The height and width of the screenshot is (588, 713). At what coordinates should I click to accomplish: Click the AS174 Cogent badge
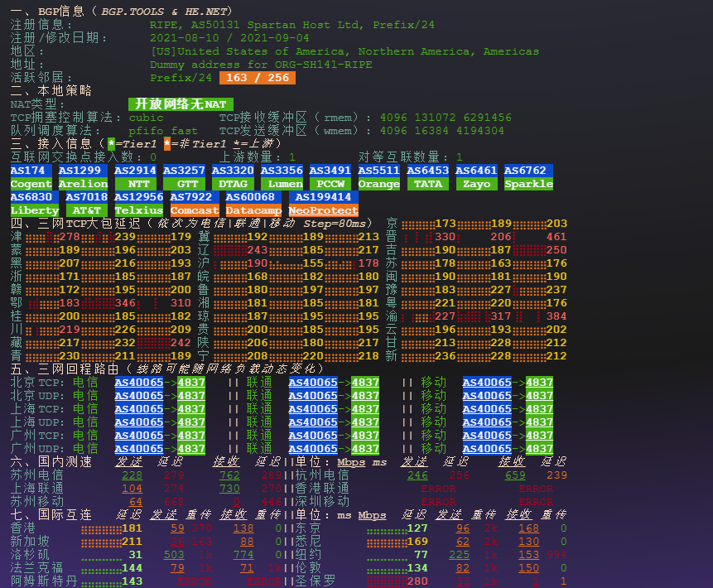(x=31, y=177)
